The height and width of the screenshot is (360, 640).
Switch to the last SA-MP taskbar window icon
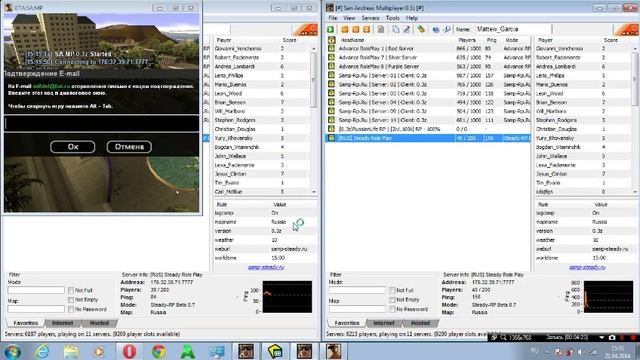[333, 351]
